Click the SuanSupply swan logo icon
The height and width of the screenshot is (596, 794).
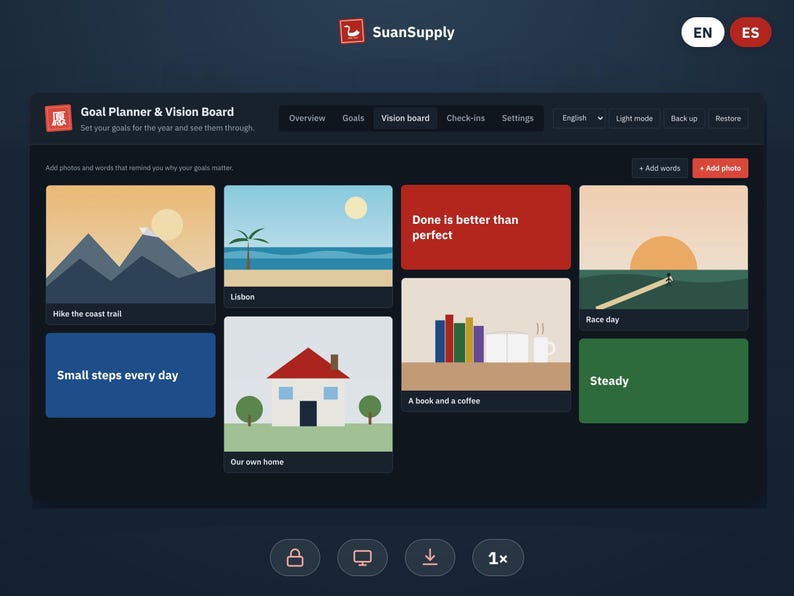click(352, 31)
